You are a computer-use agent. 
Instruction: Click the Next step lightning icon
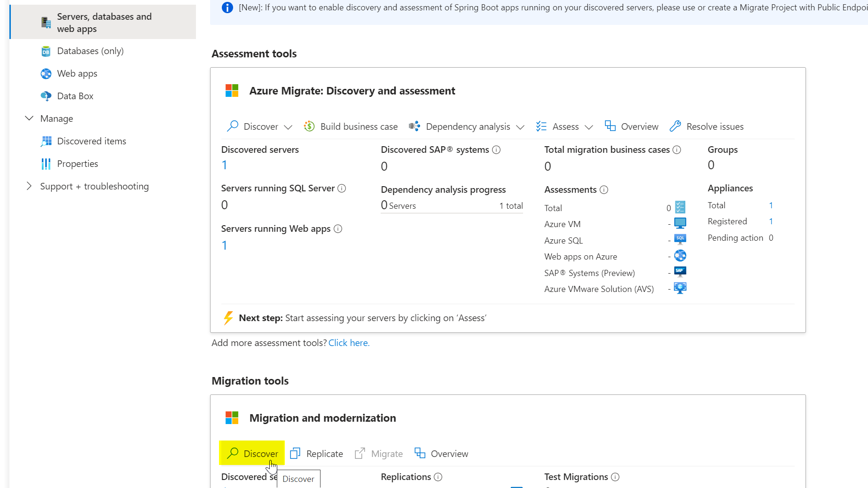228,318
